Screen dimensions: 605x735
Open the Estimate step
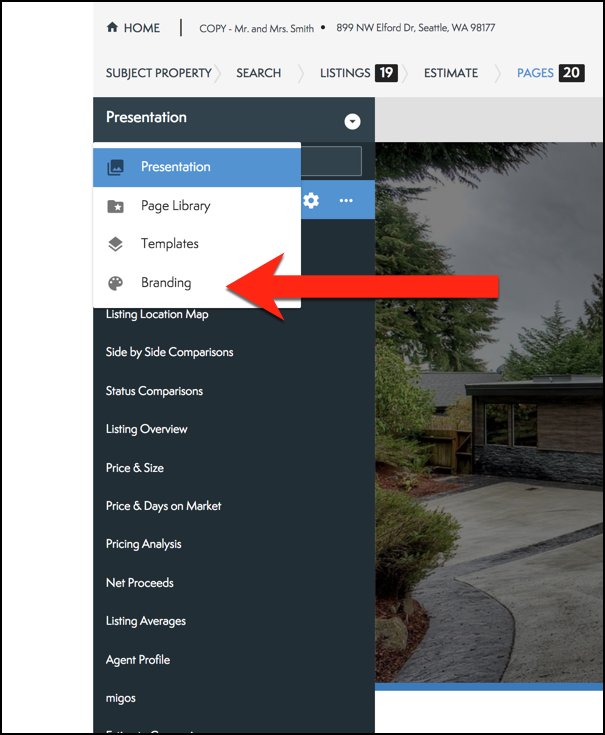(451, 73)
